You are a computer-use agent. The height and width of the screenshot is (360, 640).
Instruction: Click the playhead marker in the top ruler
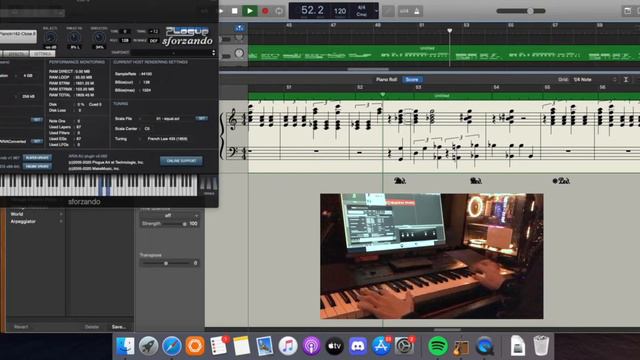coord(449,31)
